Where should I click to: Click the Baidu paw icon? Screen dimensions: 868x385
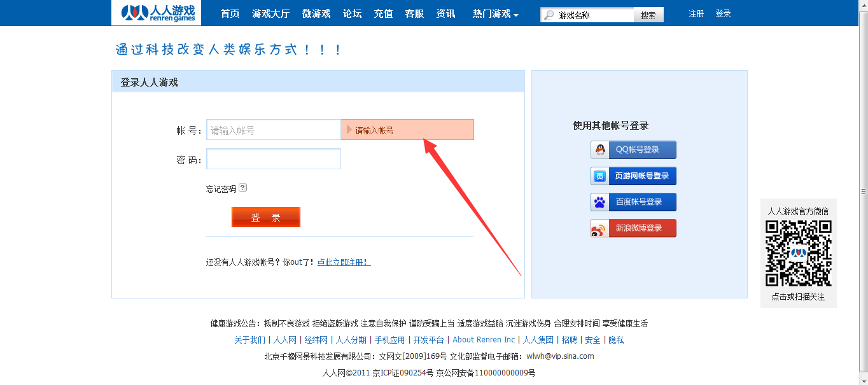coord(600,202)
